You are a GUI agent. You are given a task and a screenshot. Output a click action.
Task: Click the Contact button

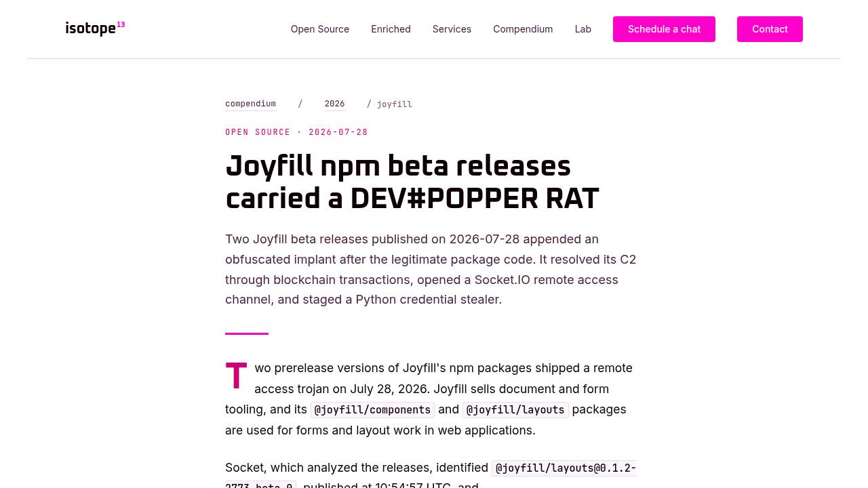(770, 29)
